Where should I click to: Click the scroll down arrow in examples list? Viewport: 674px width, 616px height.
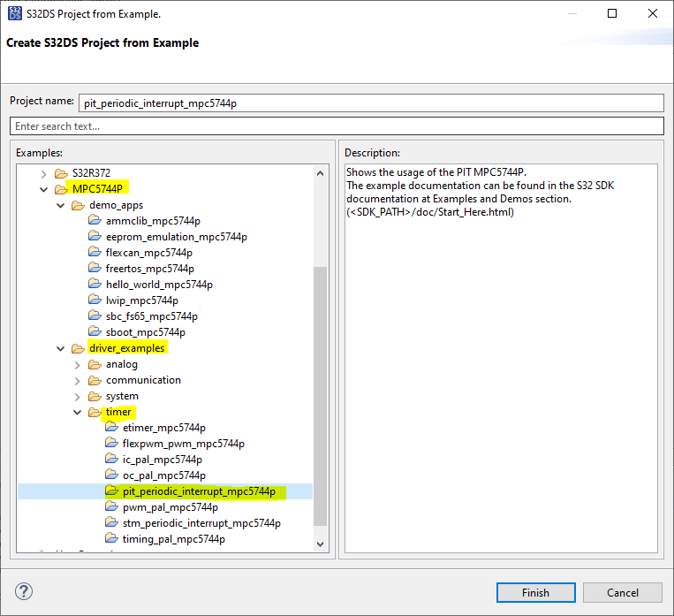pyautogui.click(x=321, y=544)
